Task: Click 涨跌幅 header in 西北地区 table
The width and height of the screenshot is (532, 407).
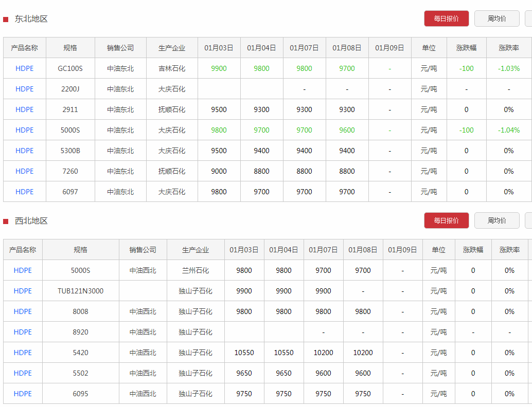Action: point(473,250)
